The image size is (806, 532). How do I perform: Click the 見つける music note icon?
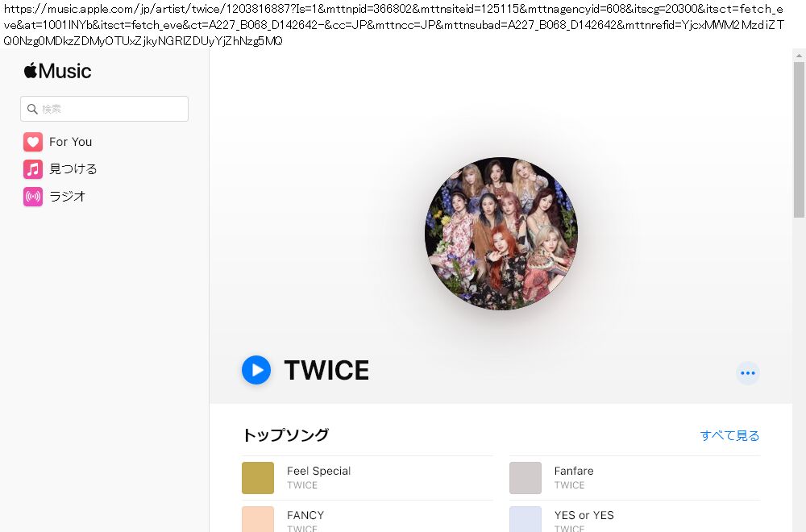coord(33,169)
